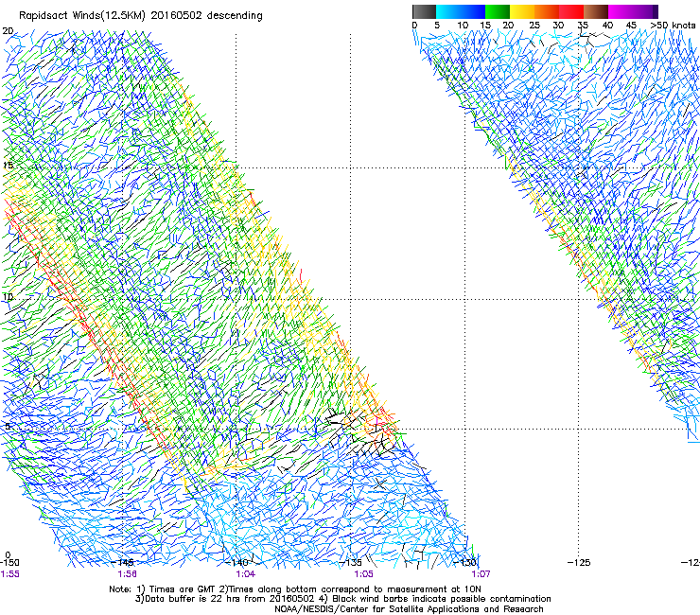The image size is (700, 615).
Task: Click the magenta 40-45 knots legend swatch
Action: click(621, 11)
